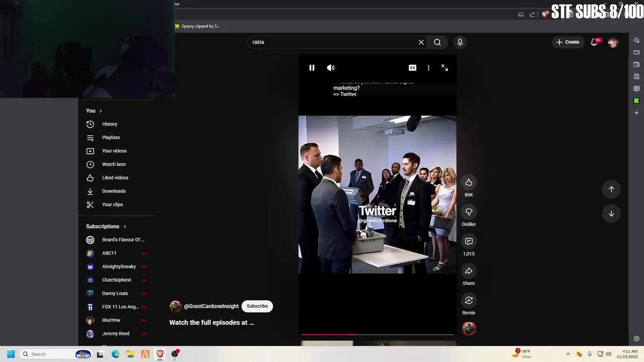The width and height of the screenshot is (644, 362).
Task: Open Brave sidebar settings gear
Action: tap(636, 339)
